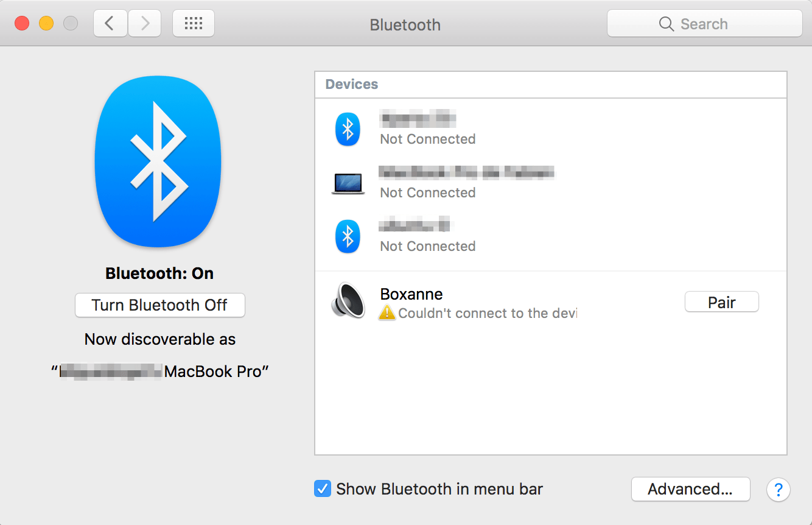This screenshot has width=812, height=525.
Task: Click the "Show Bluetooth in menu bar" label
Action: [x=439, y=489]
